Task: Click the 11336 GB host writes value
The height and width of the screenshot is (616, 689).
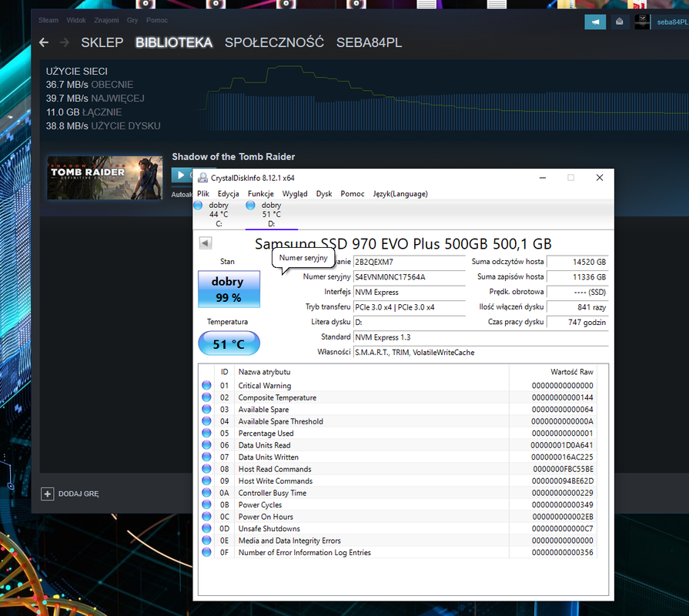Action: (577, 277)
